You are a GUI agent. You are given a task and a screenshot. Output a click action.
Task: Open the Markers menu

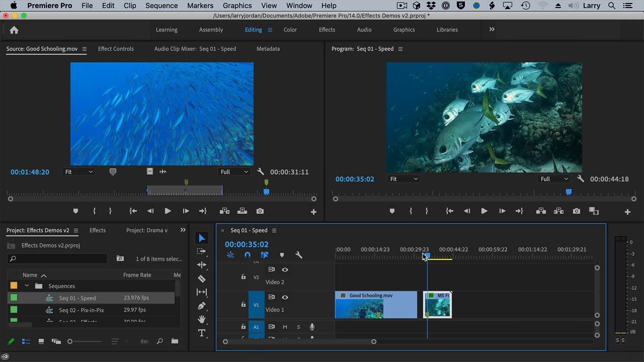coord(200,6)
